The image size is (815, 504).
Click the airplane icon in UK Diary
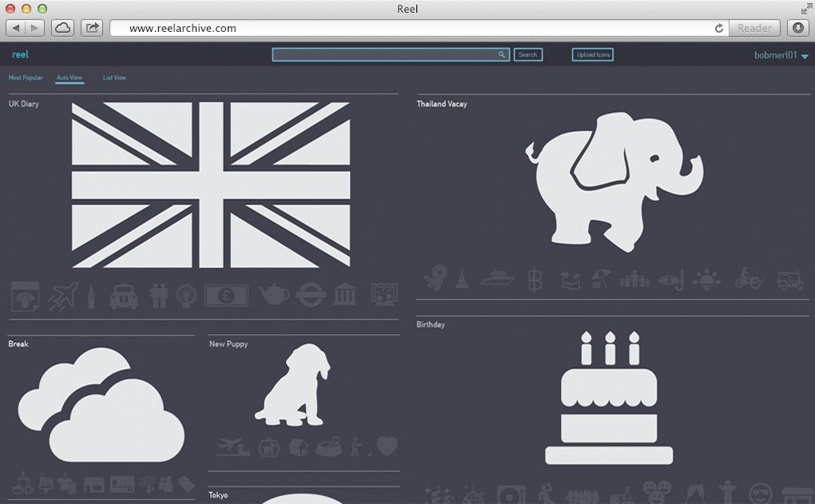pos(63,296)
